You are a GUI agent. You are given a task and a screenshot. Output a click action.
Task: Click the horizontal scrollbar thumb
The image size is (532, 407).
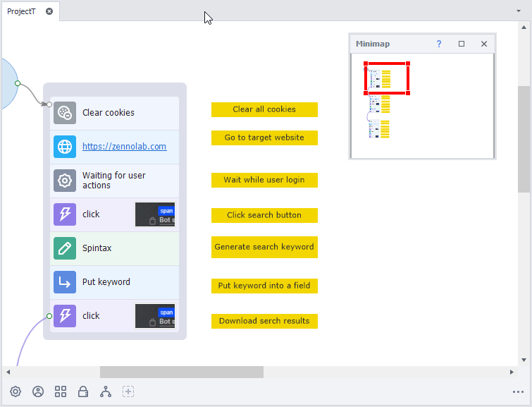(181, 372)
